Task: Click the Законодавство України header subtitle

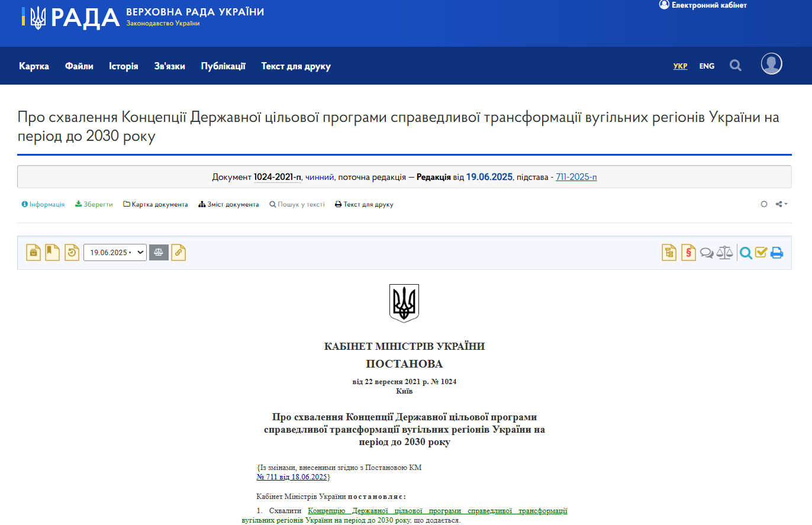Action: pos(163,23)
